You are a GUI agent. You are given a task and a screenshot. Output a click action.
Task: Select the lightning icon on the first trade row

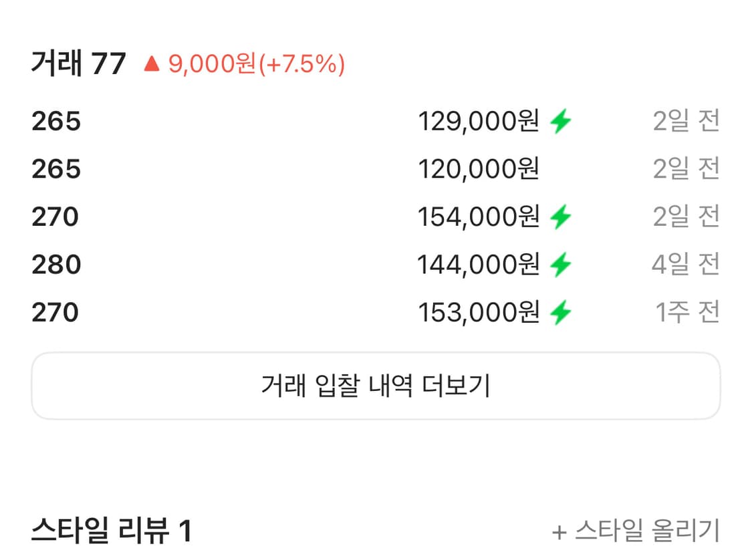coord(560,121)
